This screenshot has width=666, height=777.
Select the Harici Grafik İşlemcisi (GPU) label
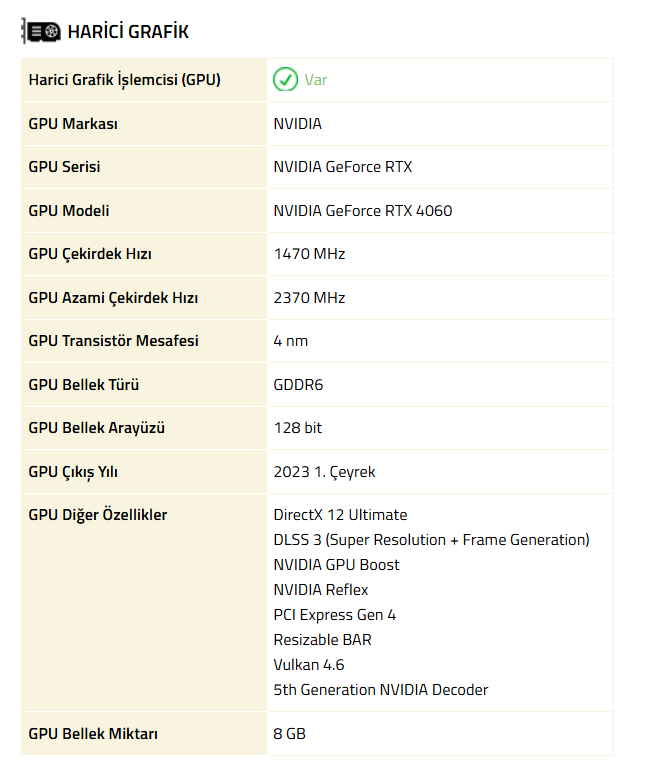125,80
